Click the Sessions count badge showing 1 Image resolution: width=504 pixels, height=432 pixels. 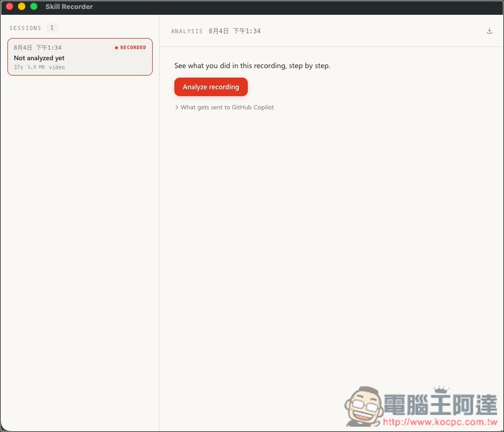[x=52, y=28]
